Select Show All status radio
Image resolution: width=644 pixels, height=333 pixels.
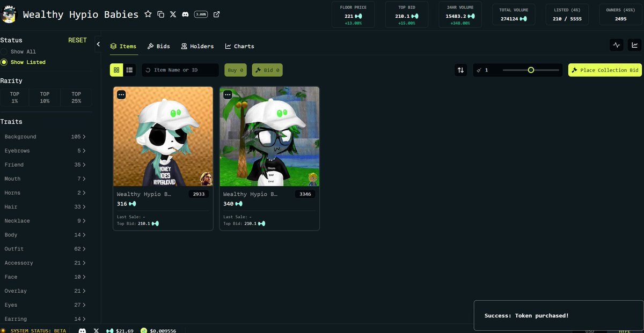click(x=4, y=51)
